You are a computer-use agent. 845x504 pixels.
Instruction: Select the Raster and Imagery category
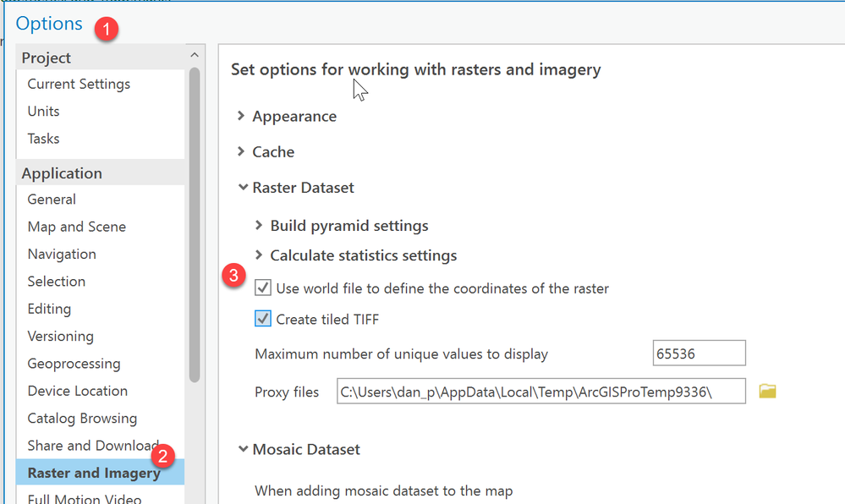coord(94,473)
